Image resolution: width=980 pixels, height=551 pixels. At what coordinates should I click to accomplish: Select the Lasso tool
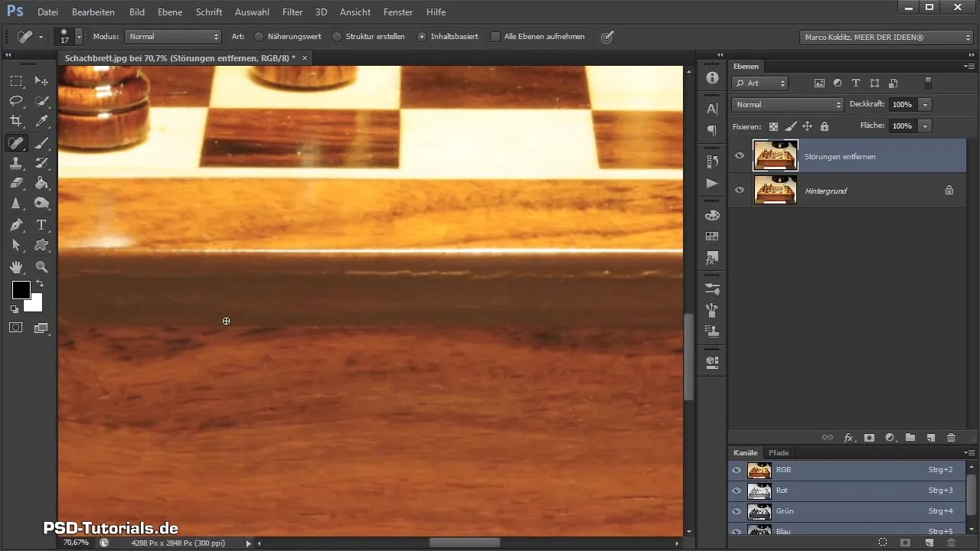(x=16, y=101)
